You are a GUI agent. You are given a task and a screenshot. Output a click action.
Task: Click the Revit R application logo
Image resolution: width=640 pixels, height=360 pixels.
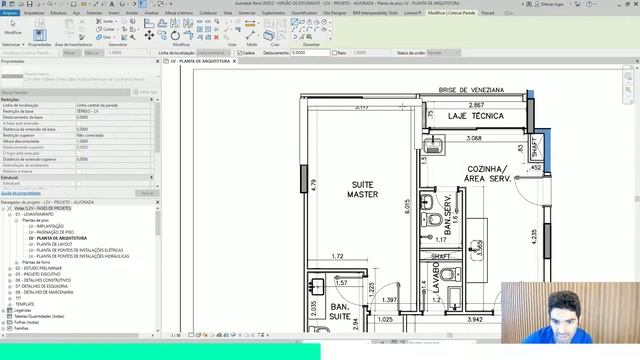pos(4,4)
